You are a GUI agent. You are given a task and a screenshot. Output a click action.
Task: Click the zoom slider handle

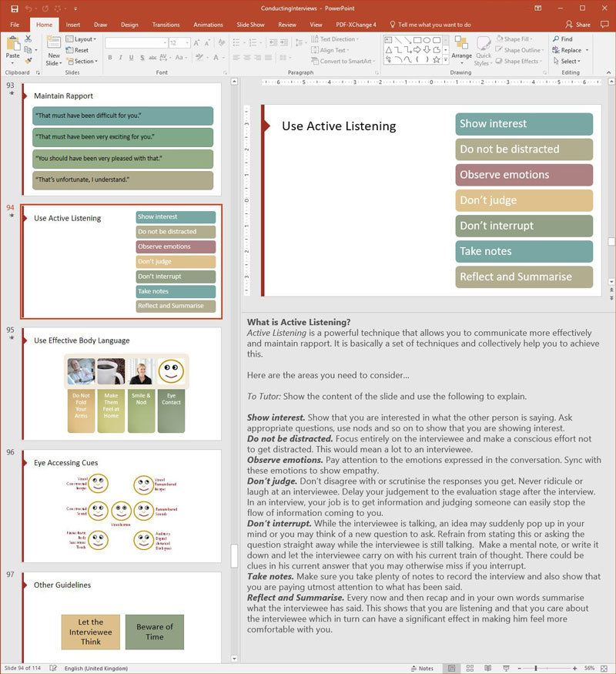click(536, 669)
